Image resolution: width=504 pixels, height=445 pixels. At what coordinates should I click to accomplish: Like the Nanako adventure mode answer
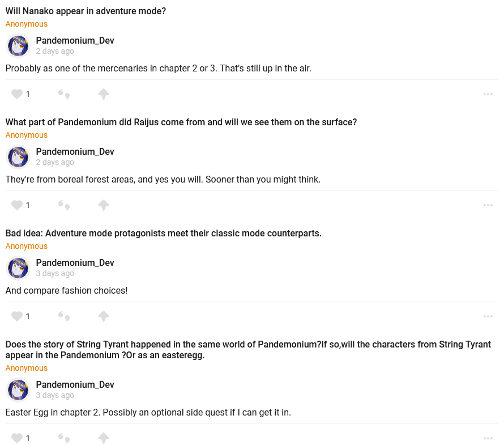[17, 94]
